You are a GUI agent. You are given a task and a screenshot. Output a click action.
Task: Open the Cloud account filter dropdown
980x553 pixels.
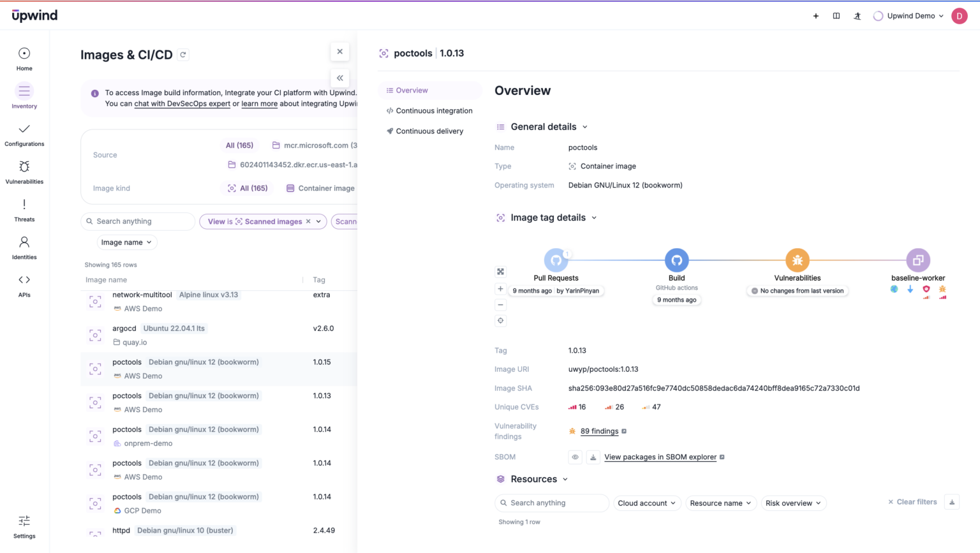coord(646,503)
